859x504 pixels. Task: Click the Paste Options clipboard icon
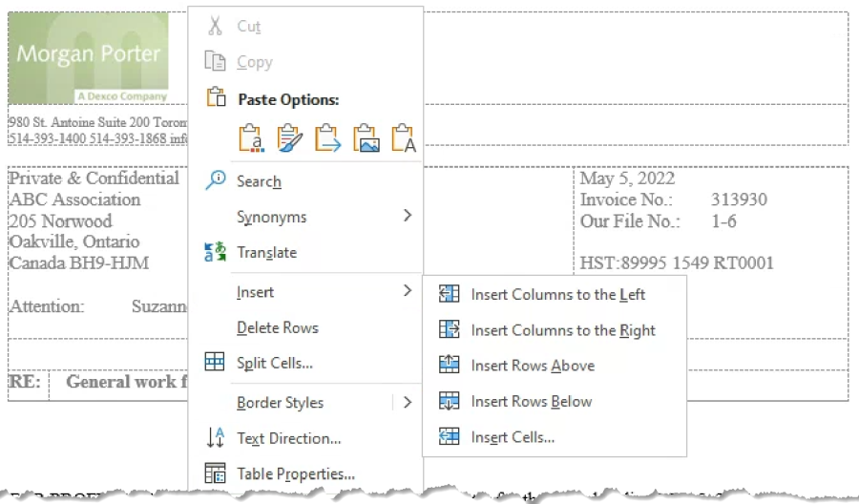pyautogui.click(x=216, y=97)
